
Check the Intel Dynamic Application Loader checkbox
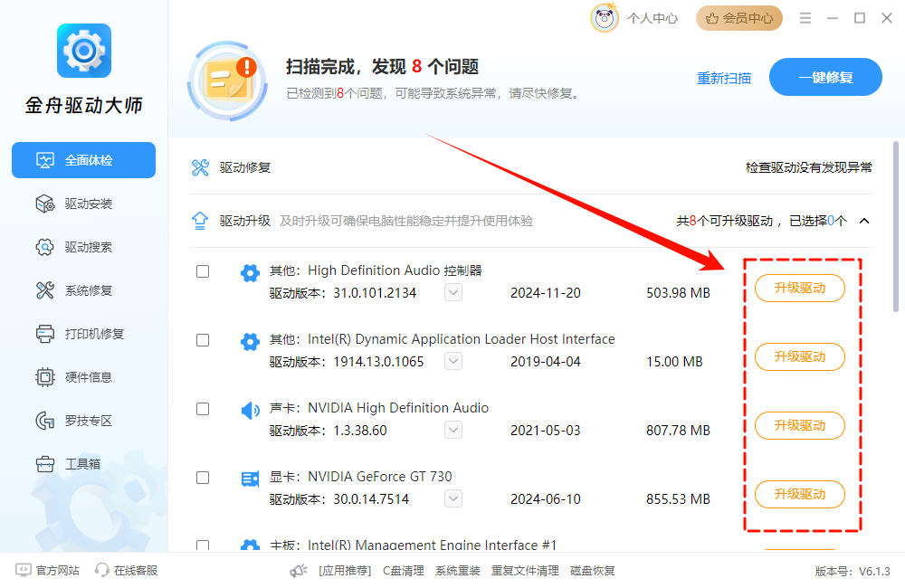[203, 340]
